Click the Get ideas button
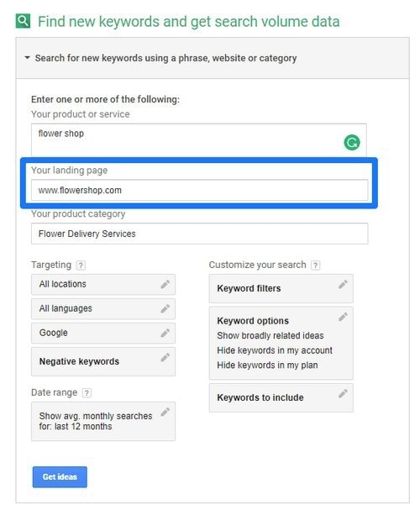 [x=60, y=477]
